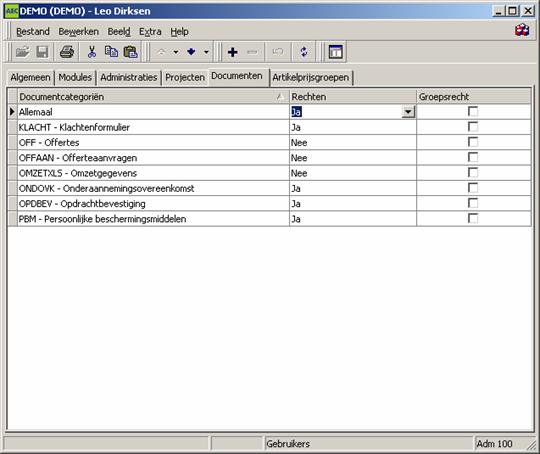Click the paste clipboard icon

coord(131,52)
